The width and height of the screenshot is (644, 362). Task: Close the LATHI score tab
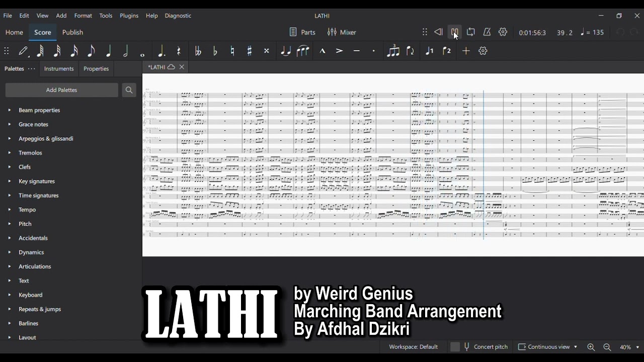[x=182, y=67]
